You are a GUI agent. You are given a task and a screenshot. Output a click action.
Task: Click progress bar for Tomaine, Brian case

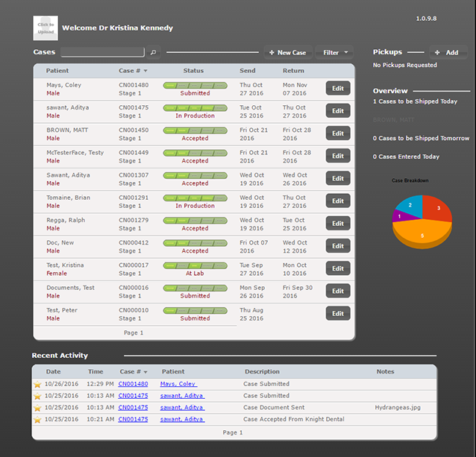coord(195,198)
